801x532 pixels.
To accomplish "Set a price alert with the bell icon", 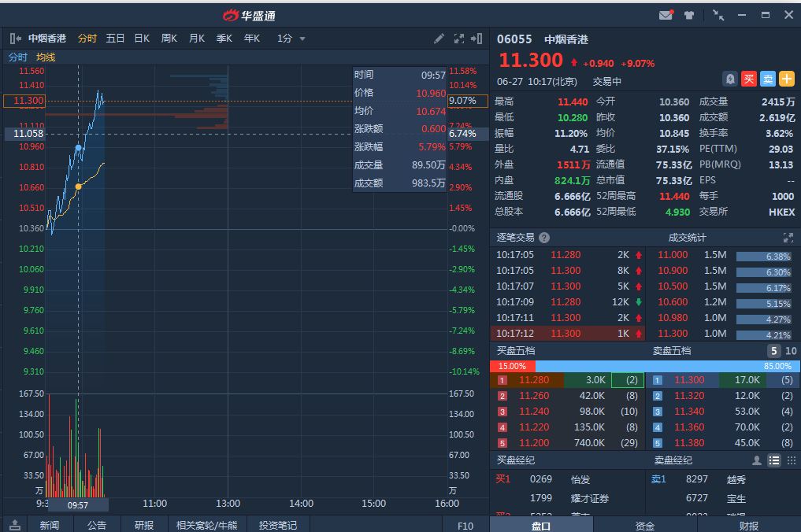I will 730,79.
